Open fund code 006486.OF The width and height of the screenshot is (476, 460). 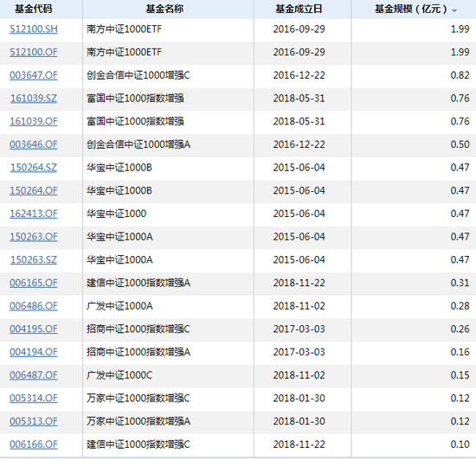click(34, 305)
